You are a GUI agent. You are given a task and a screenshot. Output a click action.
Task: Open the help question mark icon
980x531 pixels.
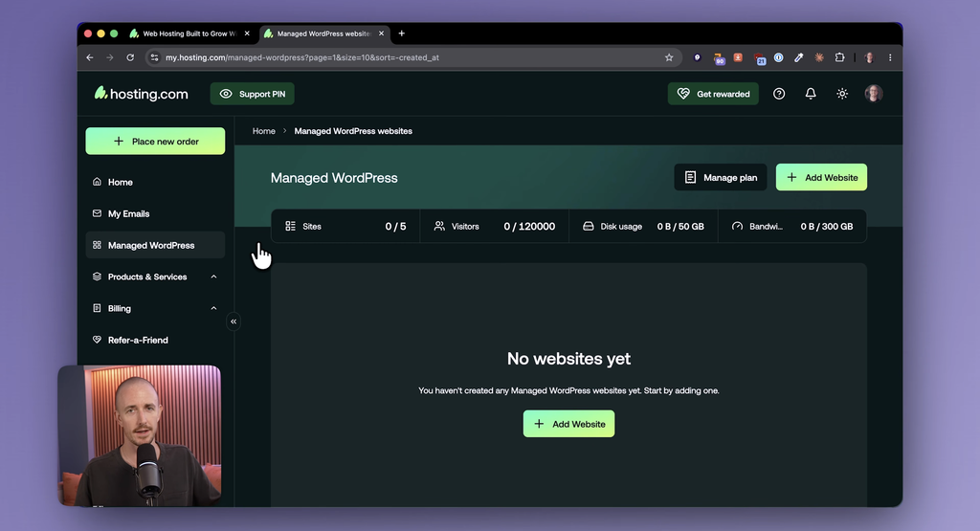tap(779, 94)
